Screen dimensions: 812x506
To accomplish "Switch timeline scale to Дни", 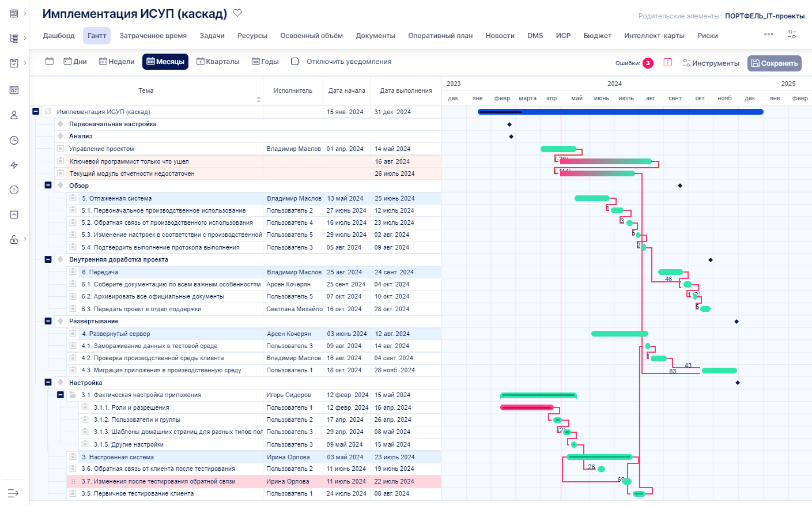I will point(75,62).
